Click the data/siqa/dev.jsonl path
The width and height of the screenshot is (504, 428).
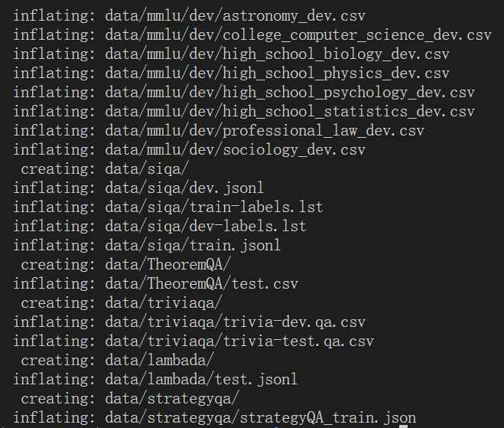[184, 188]
